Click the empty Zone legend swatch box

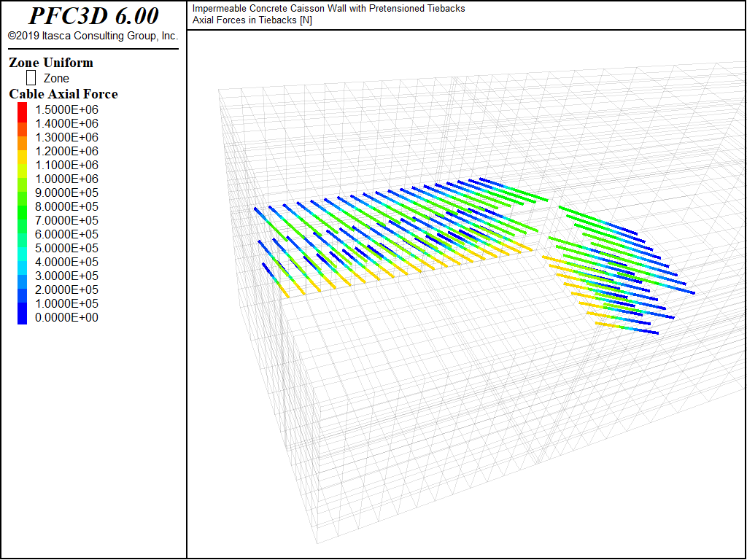[x=31, y=77]
